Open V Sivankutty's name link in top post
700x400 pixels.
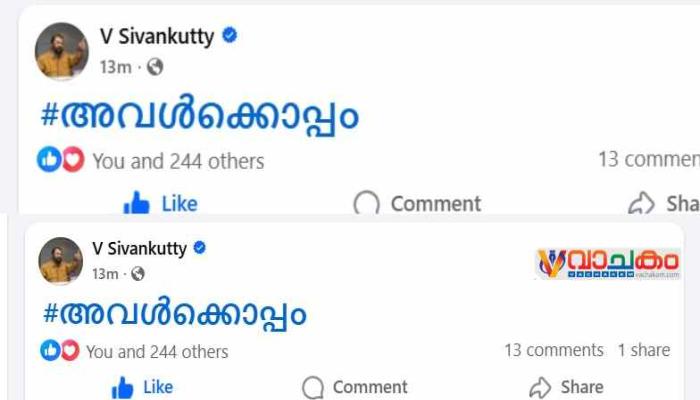point(157,37)
